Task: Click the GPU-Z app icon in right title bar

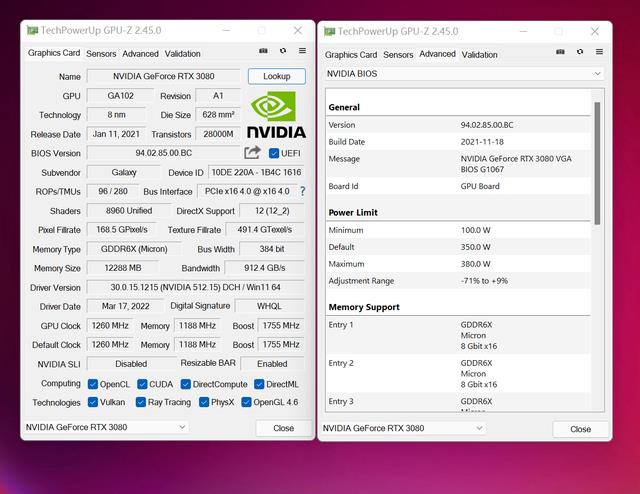Action: tap(329, 31)
